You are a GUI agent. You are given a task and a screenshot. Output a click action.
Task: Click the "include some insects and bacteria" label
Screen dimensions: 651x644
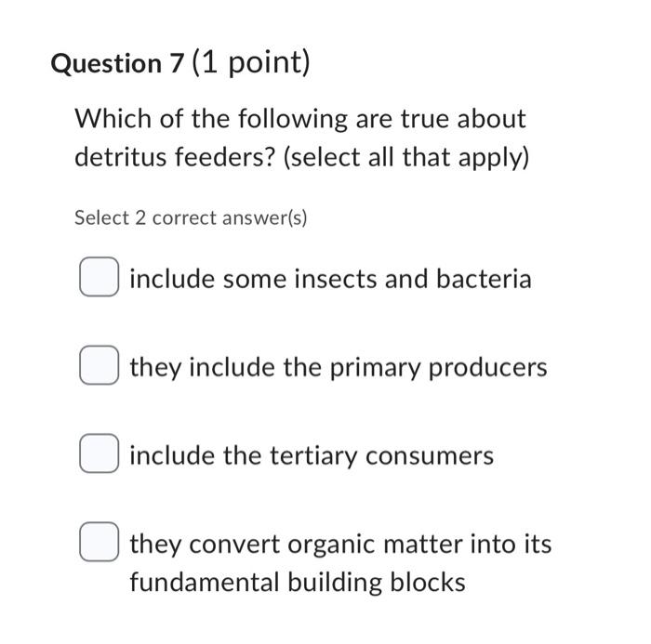pyautogui.click(x=330, y=279)
